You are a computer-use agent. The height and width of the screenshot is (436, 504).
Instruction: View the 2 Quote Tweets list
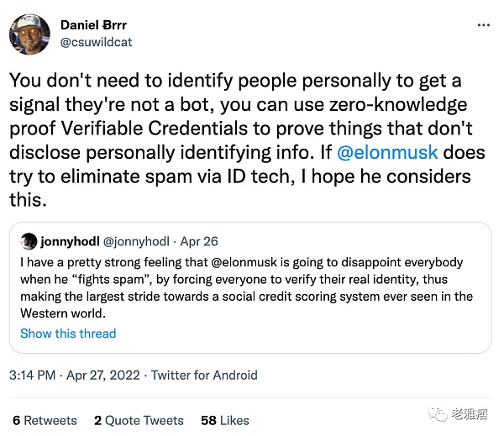[139, 420]
